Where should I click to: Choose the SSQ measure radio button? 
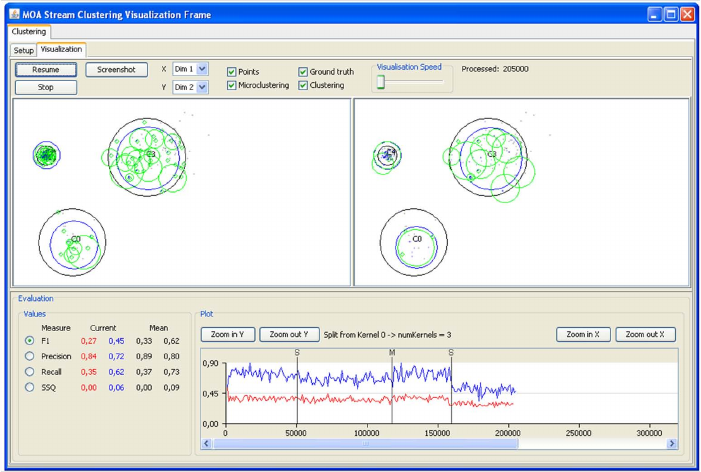point(30,386)
